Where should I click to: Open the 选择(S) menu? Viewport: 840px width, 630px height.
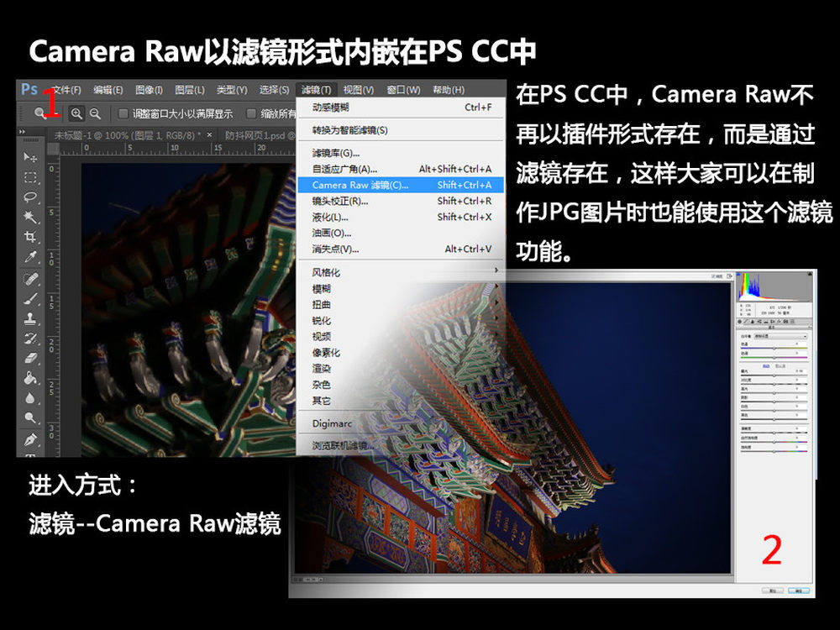(x=275, y=90)
